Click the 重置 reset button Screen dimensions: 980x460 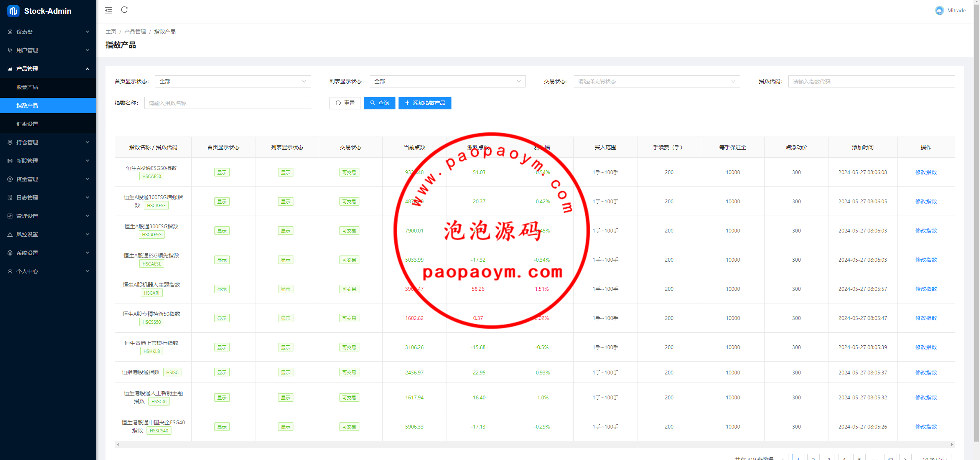pyautogui.click(x=345, y=103)
